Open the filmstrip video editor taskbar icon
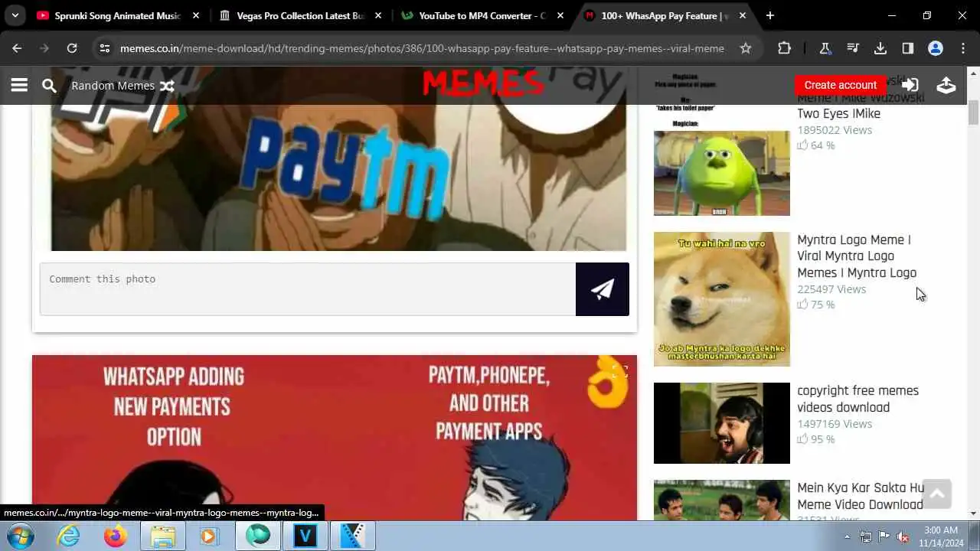The image size is (980, 551). [353, 536]
